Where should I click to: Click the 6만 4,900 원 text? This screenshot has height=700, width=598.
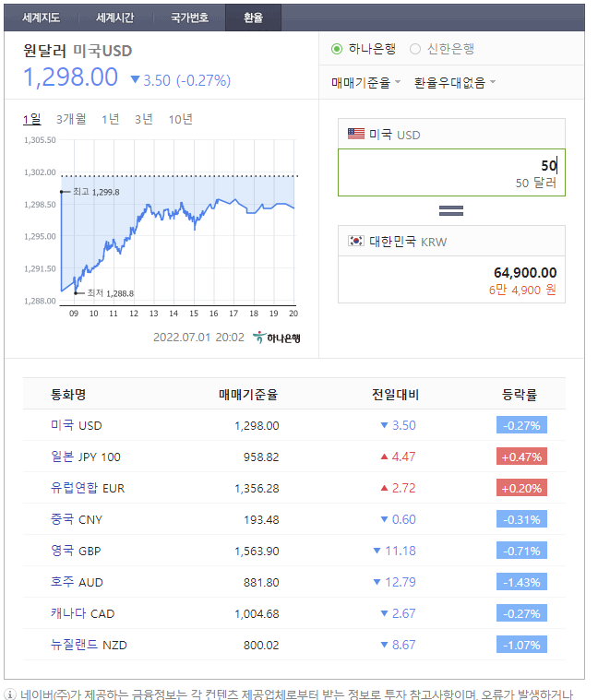[522, 291]
